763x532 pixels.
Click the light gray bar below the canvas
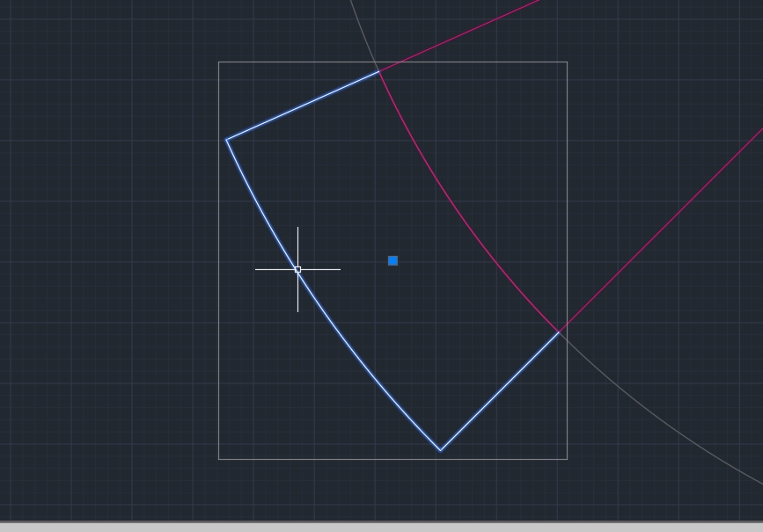381,527
